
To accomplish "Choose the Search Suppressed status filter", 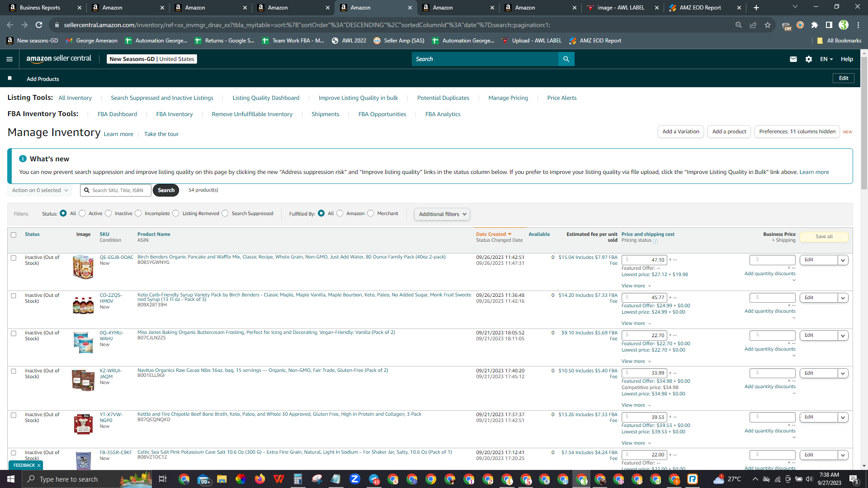I will pos(225,213).
